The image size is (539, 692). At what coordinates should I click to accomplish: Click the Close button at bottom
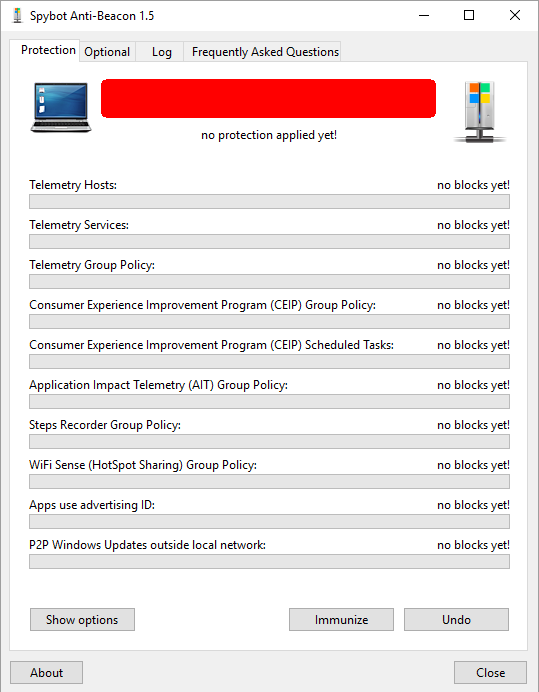click(x=490, y=673)
